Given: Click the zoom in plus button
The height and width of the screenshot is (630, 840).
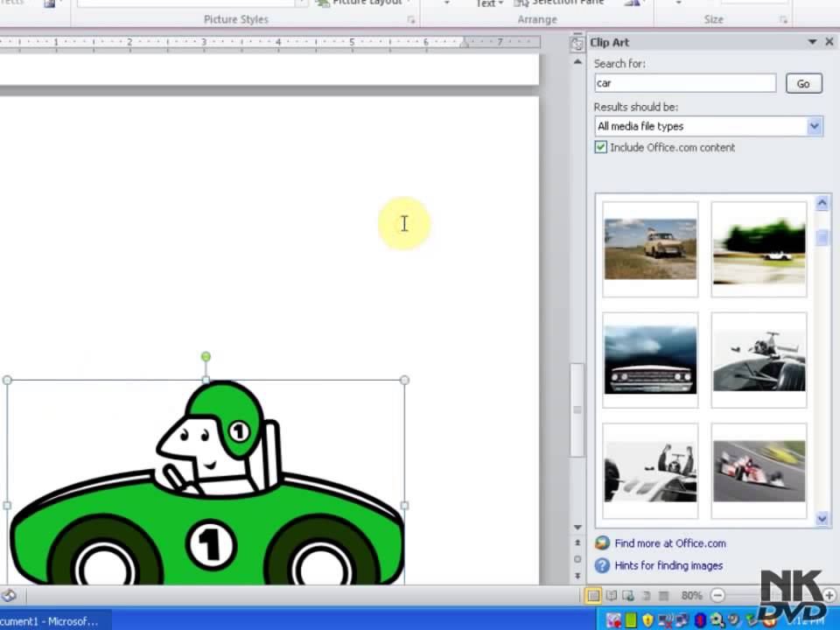Looking at the screenshot, I should point(829,596).
